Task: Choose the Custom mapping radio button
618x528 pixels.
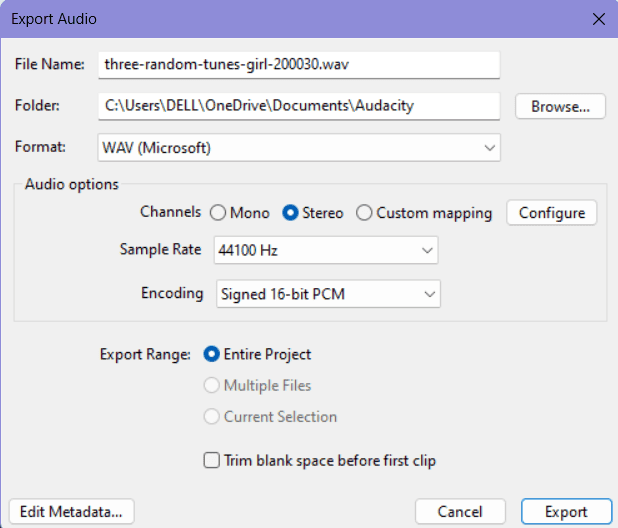Action: tap(364, 213)
